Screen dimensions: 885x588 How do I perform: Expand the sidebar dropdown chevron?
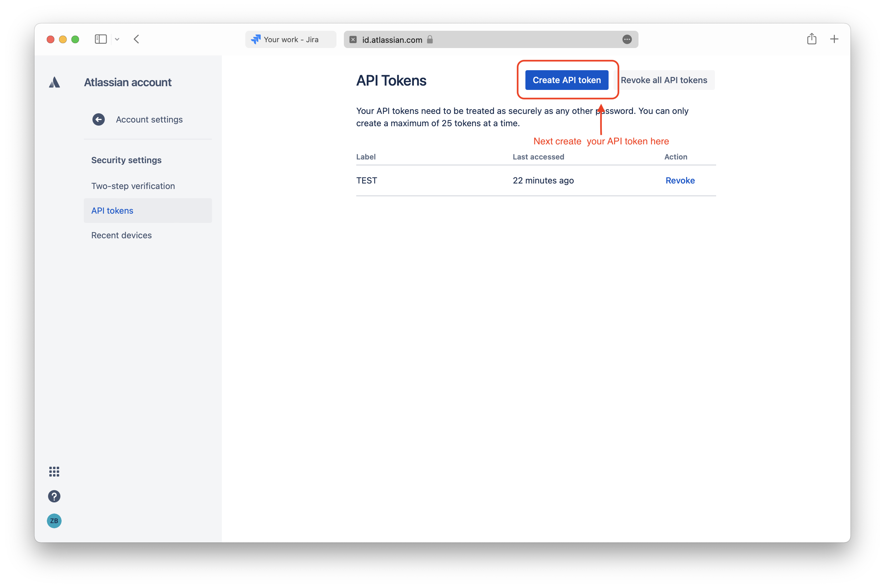(x=117, y=39)
